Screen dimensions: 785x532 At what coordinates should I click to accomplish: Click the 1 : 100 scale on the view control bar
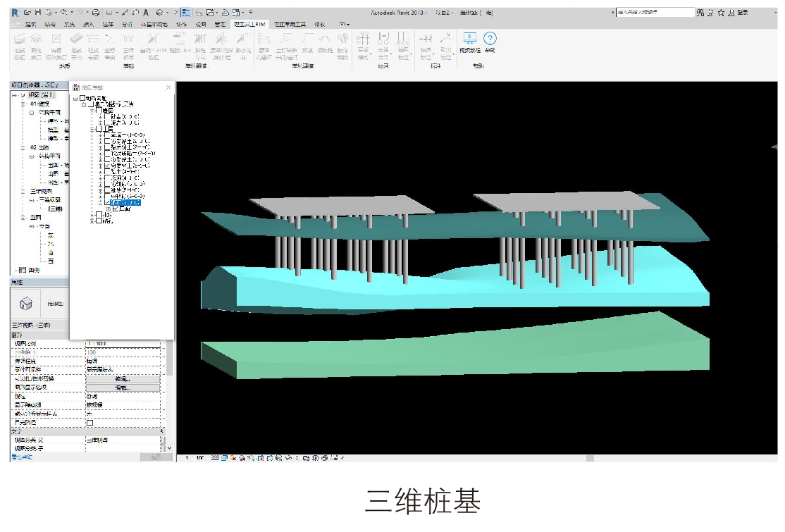click(196, 458)
